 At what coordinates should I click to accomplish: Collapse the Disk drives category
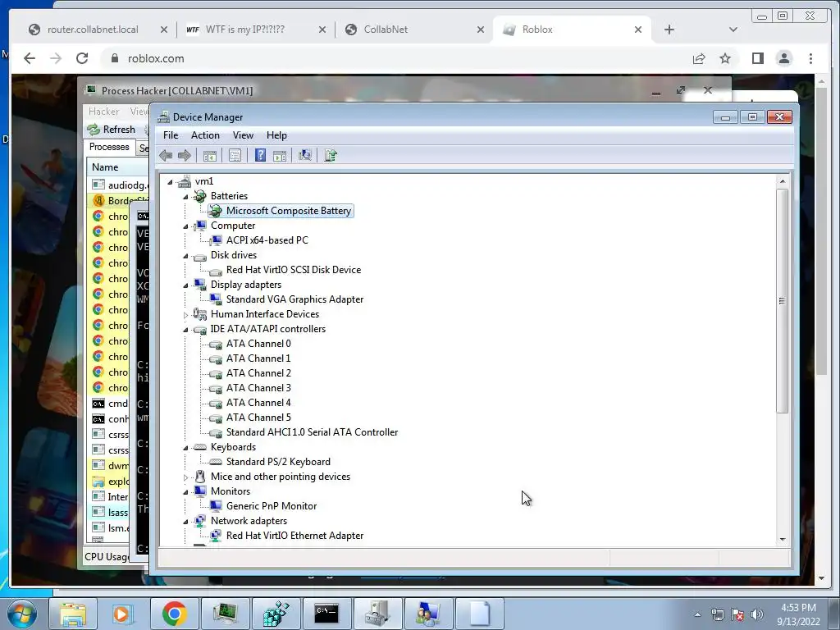(x=185, y=256)
